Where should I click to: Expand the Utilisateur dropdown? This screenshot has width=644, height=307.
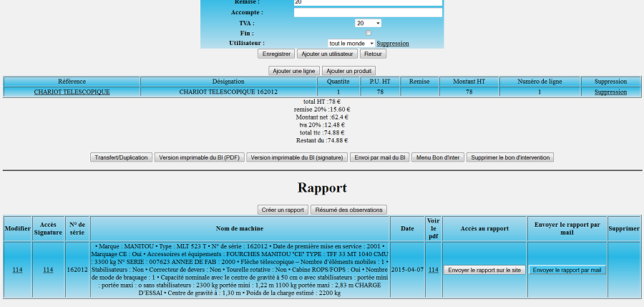[351, 43]
